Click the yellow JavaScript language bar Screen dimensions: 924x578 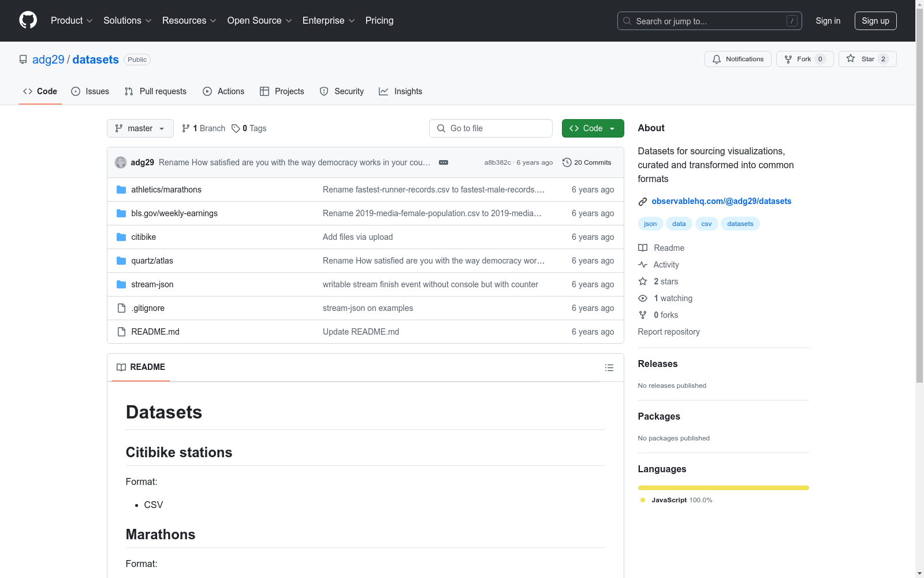[x=724, y=488]
